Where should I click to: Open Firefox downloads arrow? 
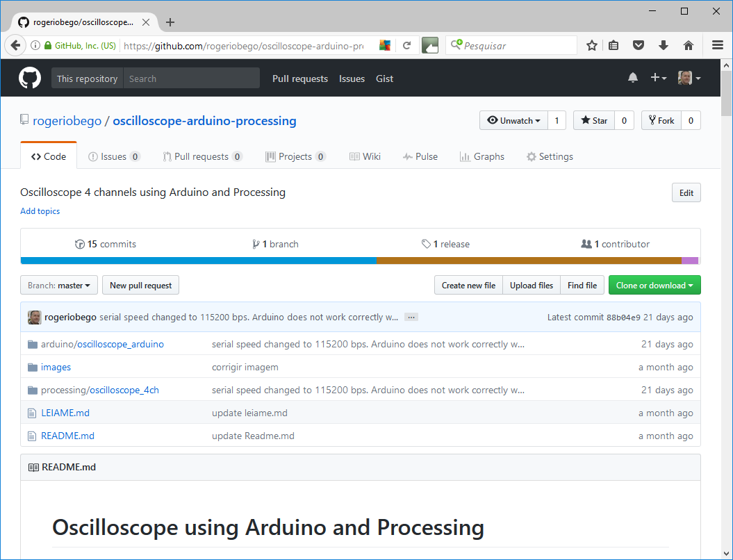tap(663, 44)
